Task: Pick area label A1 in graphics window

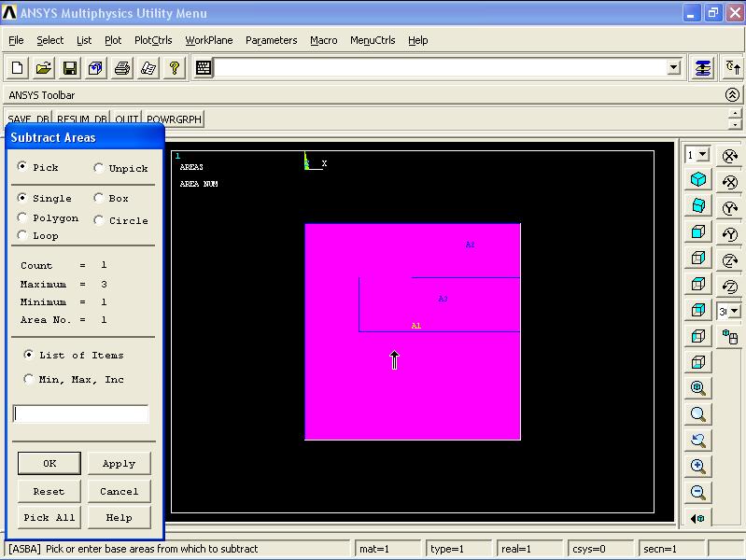Action: 415,326
